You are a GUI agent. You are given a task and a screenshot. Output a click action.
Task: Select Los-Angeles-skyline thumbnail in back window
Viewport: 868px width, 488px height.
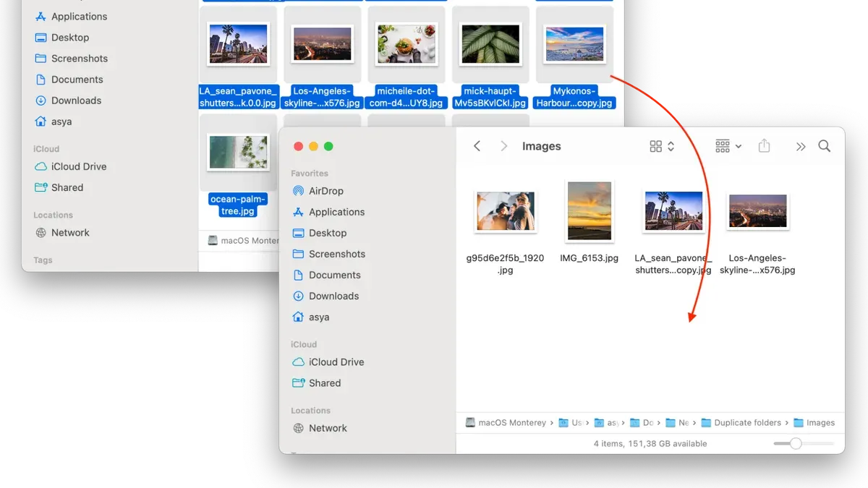point(322,43)
